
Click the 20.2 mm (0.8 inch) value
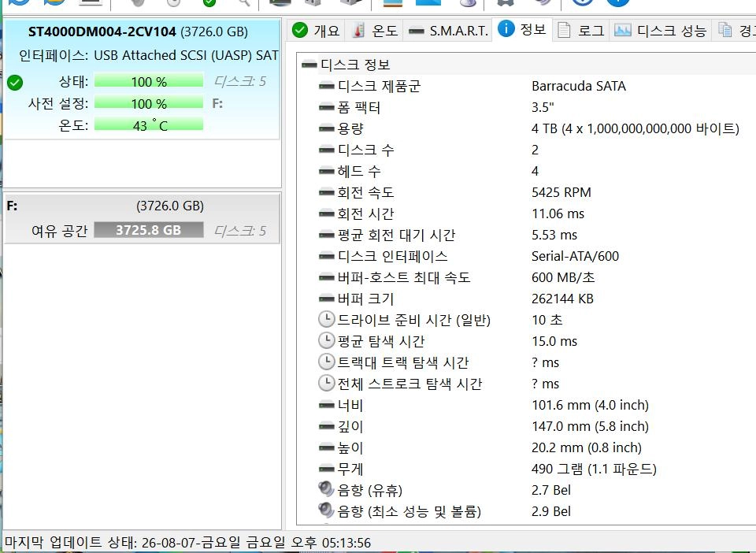tap(586, 447)
